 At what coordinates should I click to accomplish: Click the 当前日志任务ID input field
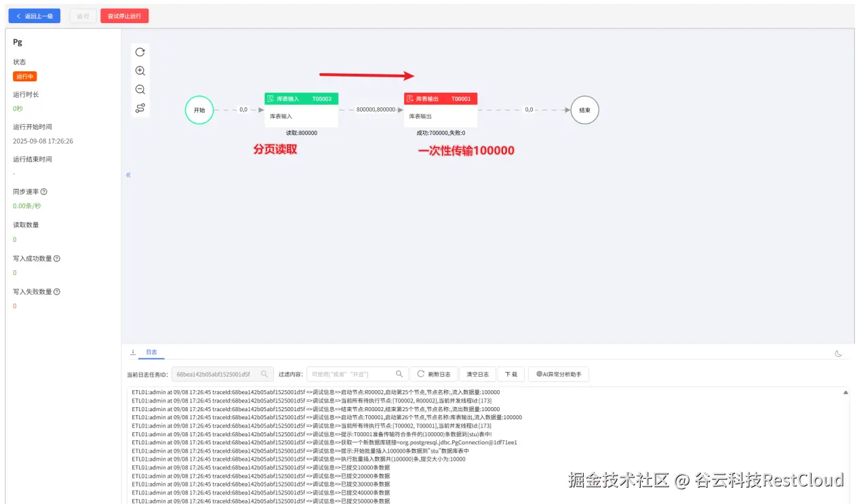point(222,374)
